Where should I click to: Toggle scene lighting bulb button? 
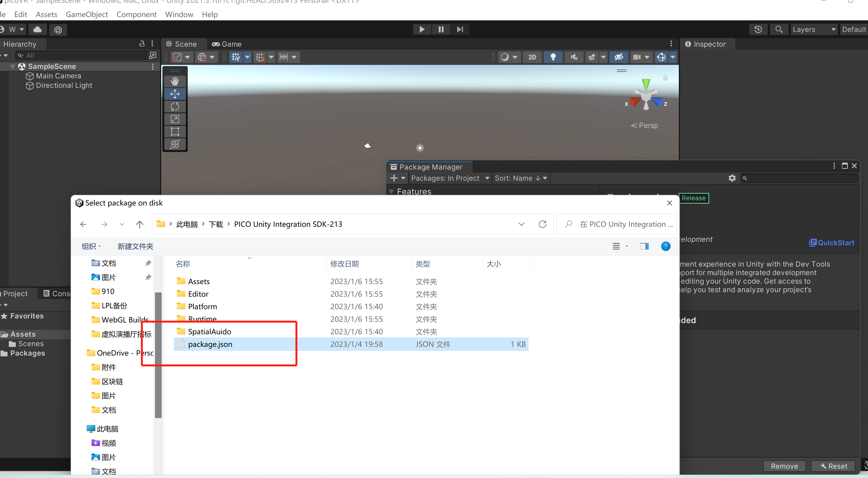553,57
